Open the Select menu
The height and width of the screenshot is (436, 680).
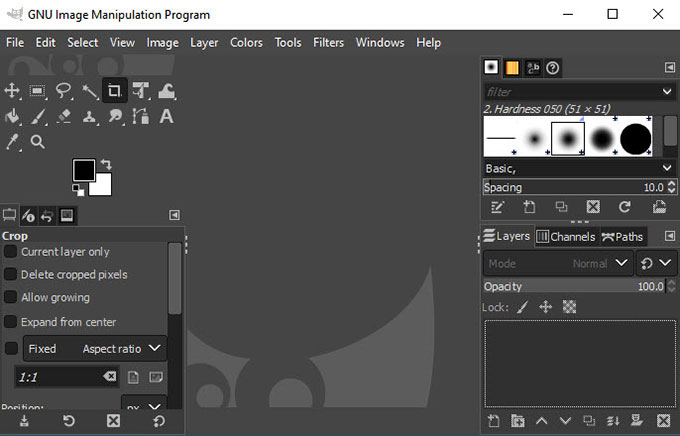[82, 43]
